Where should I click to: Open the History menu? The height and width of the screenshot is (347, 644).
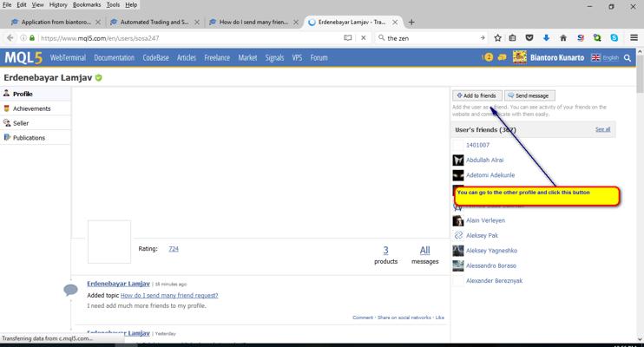[x=57, y=4]
